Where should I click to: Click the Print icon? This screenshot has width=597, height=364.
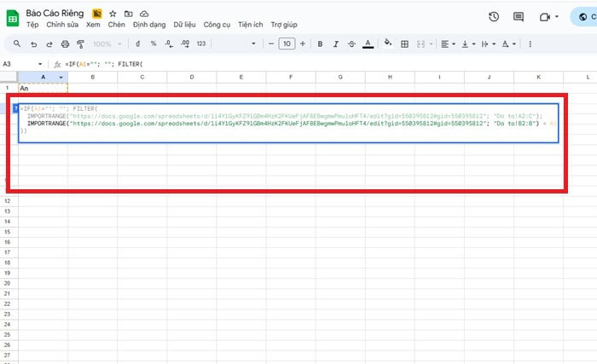pyautogui.click(x=65, y=43)
